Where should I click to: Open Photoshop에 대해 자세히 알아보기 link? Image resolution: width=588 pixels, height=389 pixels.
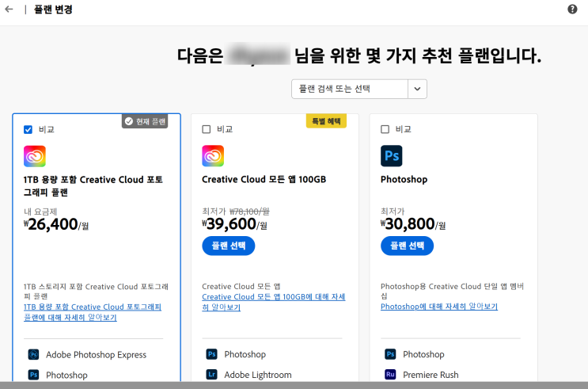[x=439, y=307]
